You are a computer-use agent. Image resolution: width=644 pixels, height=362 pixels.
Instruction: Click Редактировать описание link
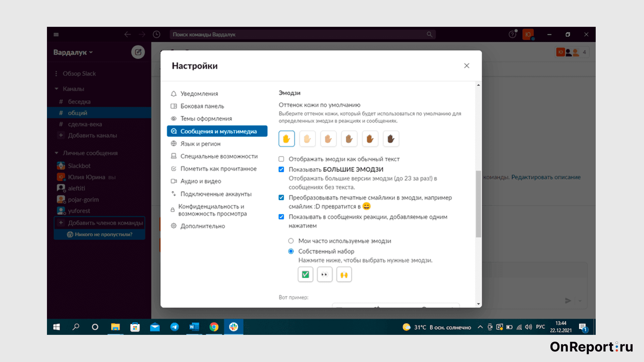point(546,177)
